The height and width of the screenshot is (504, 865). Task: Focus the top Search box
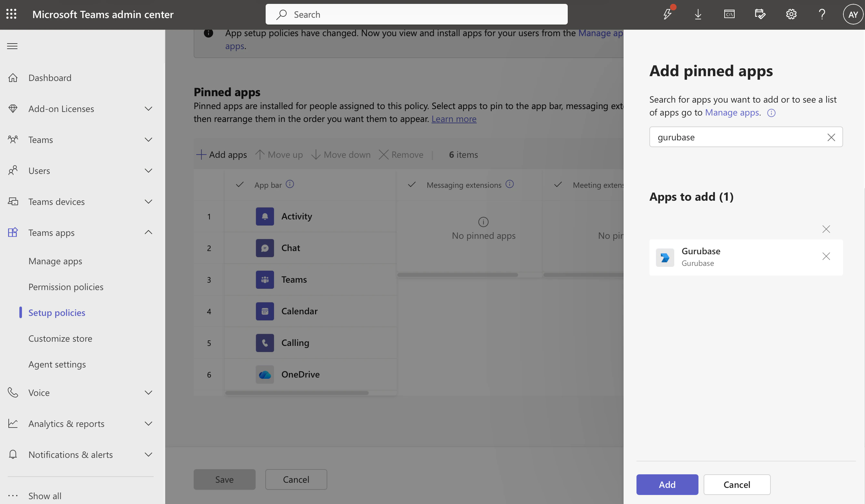416,15
